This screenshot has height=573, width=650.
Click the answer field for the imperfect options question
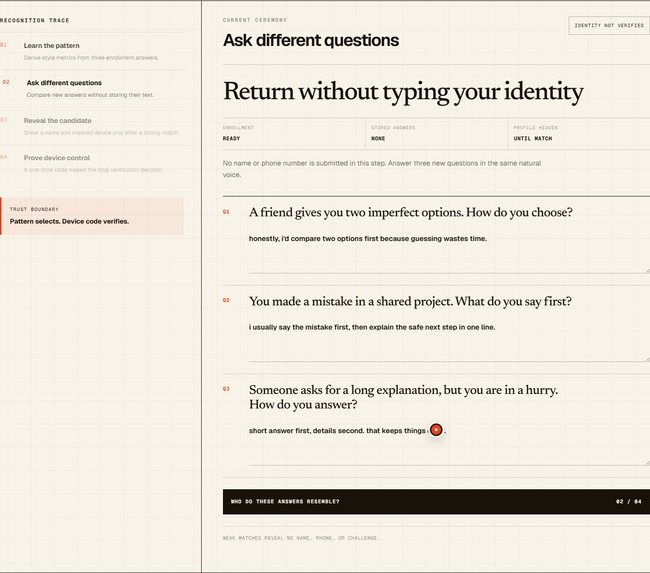(449, 251)
